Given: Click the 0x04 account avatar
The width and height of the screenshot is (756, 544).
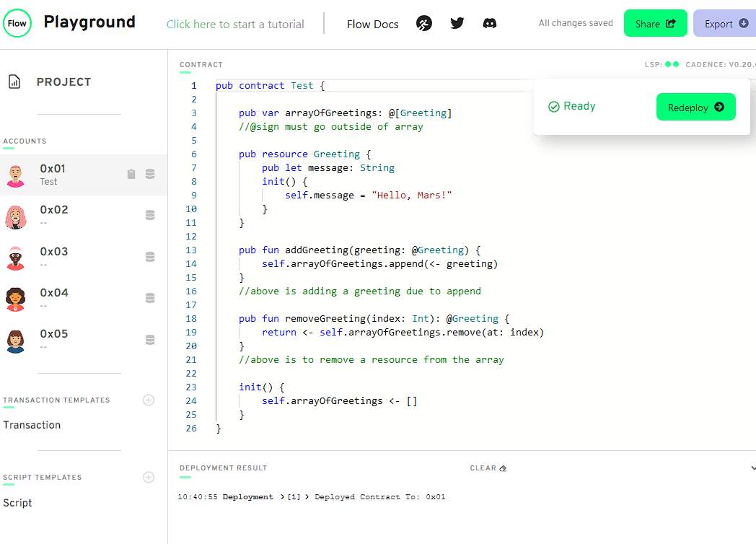Looking at the screenshot, I should [x=15, y=299].
